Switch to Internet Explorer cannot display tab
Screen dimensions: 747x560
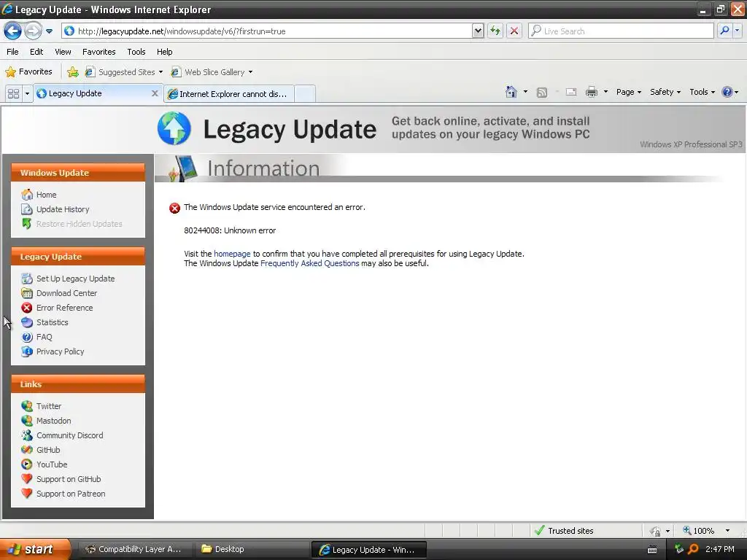coord(228,94)
